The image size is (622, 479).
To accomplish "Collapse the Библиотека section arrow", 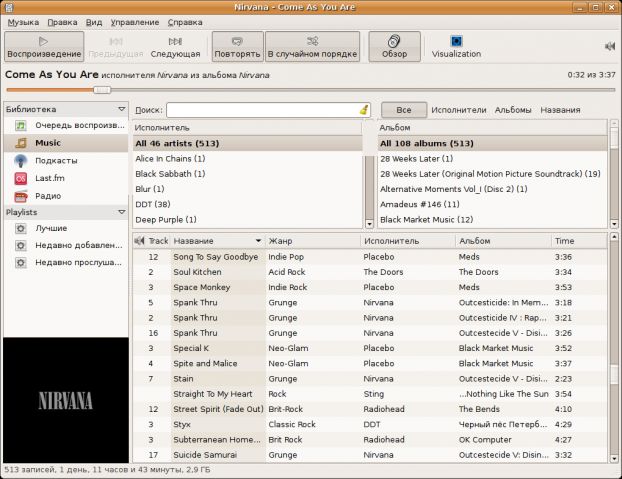I will 121,109.
